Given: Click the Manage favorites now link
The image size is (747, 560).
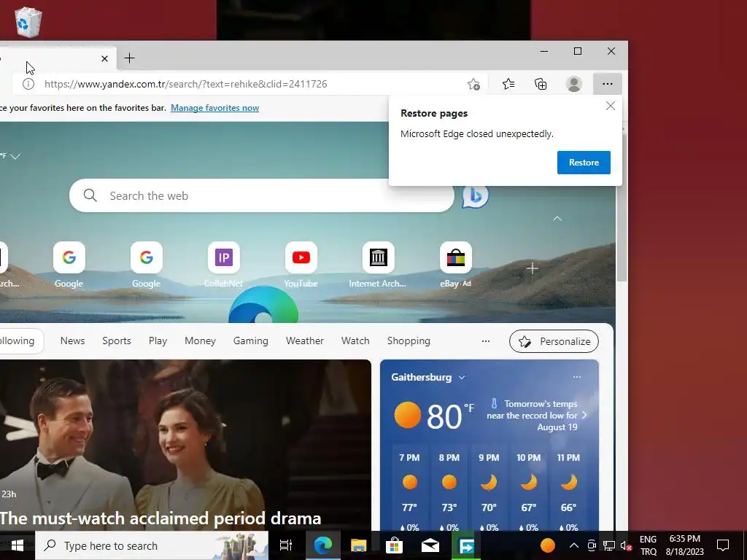Looking at the screenshot, I should coord(215,108).
